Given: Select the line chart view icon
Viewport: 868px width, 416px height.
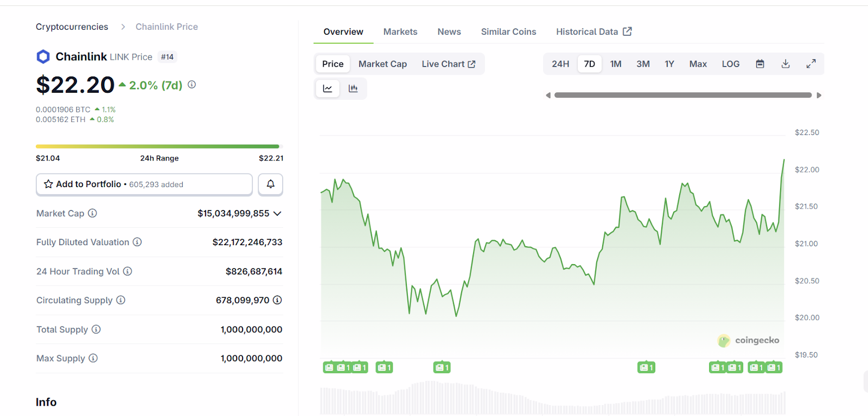Looking at the screenshot, I should [328, 88].
